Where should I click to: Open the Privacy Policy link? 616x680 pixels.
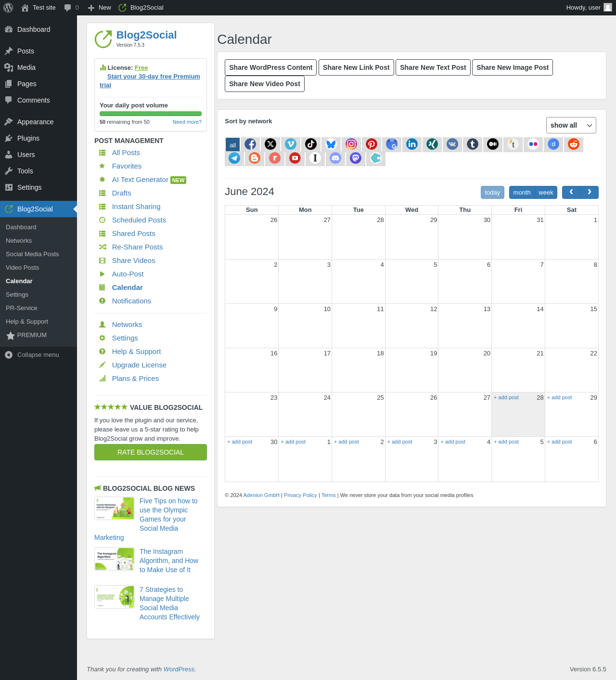(x=300, y=495)
